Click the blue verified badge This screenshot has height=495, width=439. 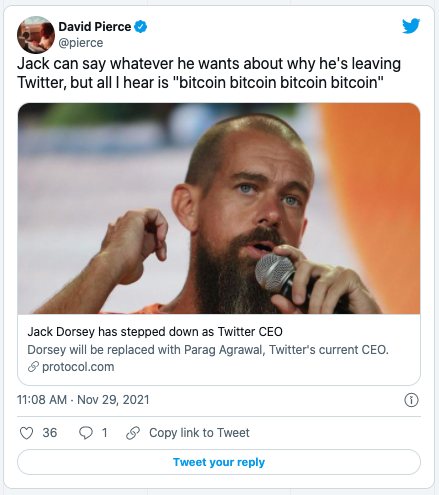pos(141,27)
